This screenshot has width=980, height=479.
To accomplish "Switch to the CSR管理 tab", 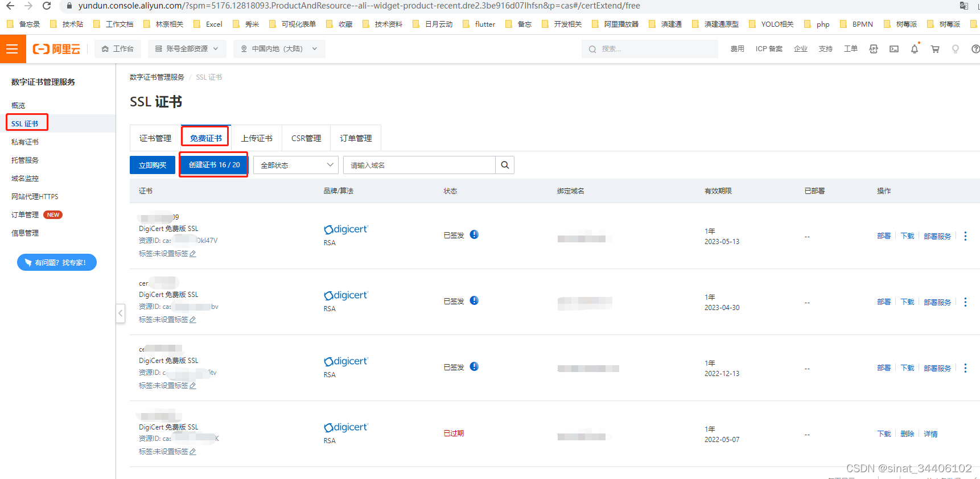I will [x=306, y=138].
